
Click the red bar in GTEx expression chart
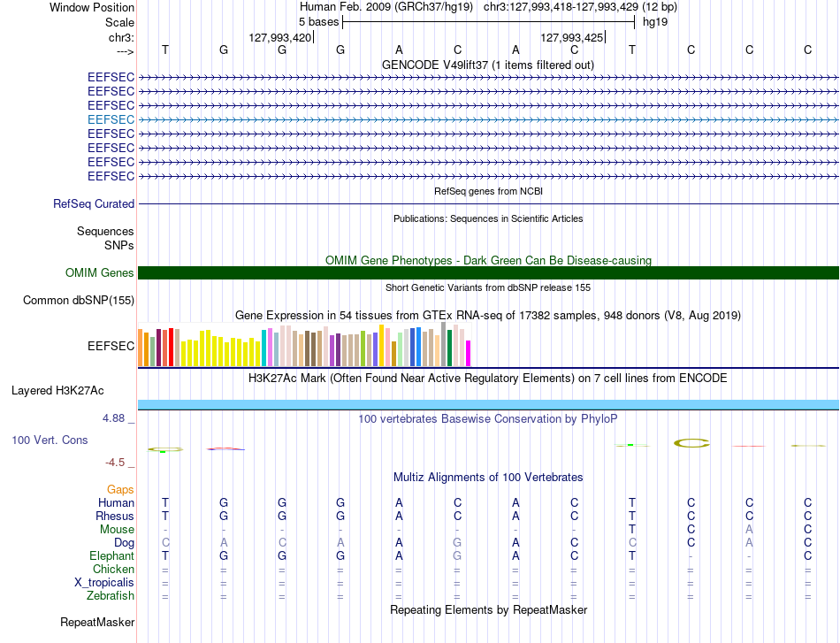(171, 348)
